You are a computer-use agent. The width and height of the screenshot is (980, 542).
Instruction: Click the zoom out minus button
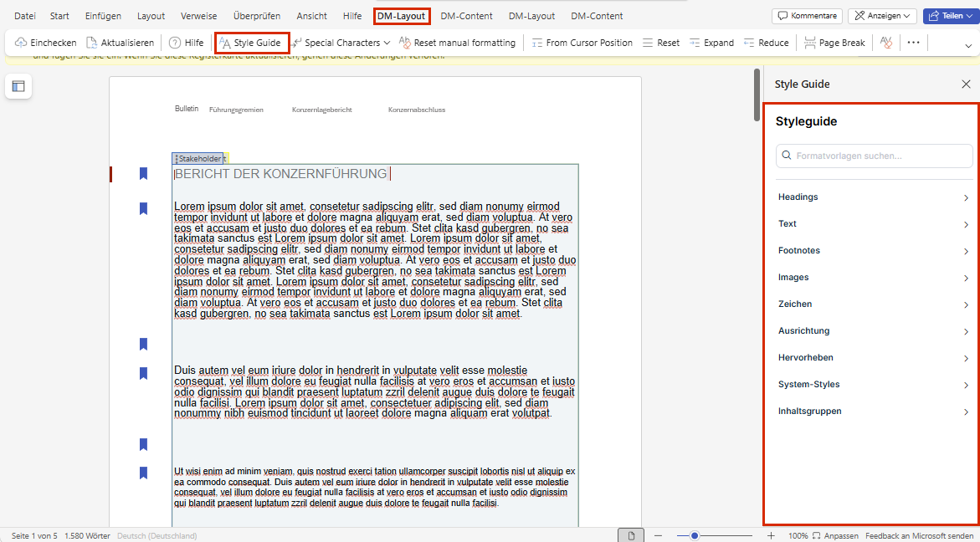click(x=658, y=535)
